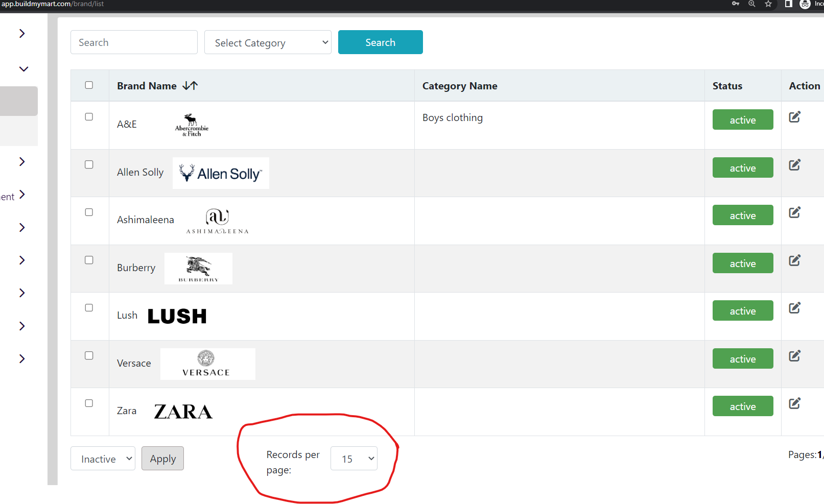Click the "Category Name" column header

(x=460, y=86)
